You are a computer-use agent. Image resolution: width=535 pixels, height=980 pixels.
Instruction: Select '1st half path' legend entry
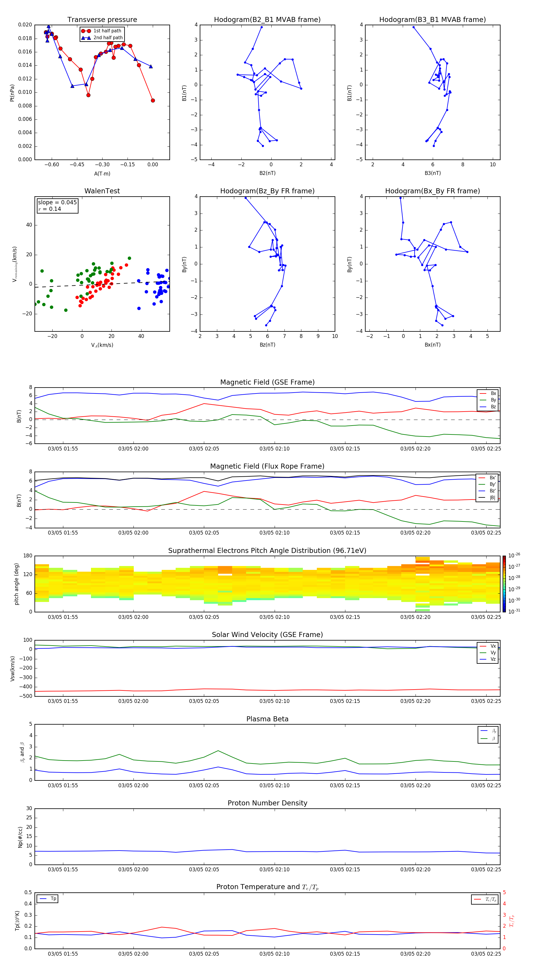(101, 31)
